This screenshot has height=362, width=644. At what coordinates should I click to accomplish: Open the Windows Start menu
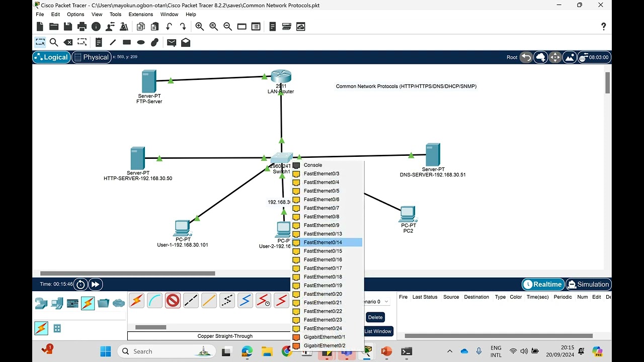point(106,351)
